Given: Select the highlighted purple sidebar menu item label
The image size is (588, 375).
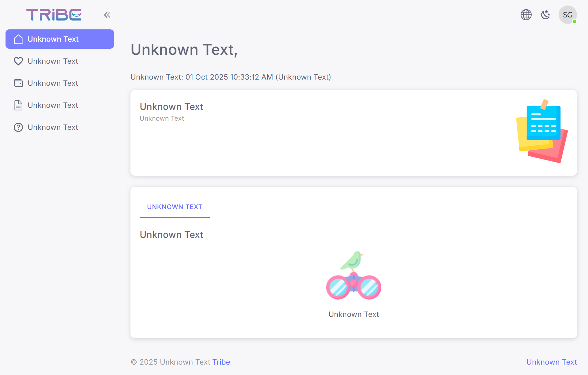Looking at the screenshot, I should coord(53,39).
